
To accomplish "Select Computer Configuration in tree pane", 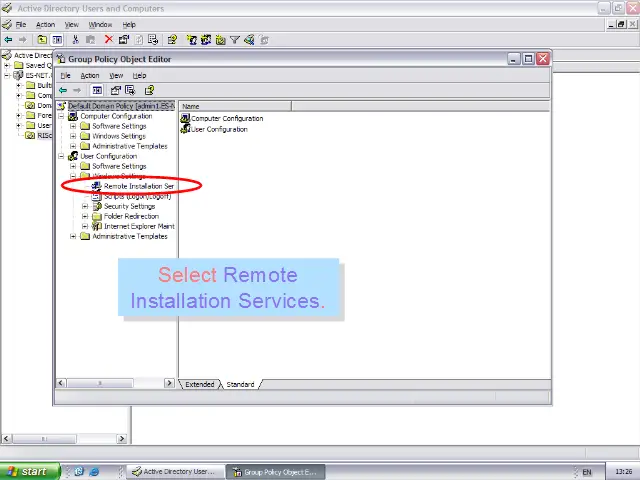I will coord(116,116).
